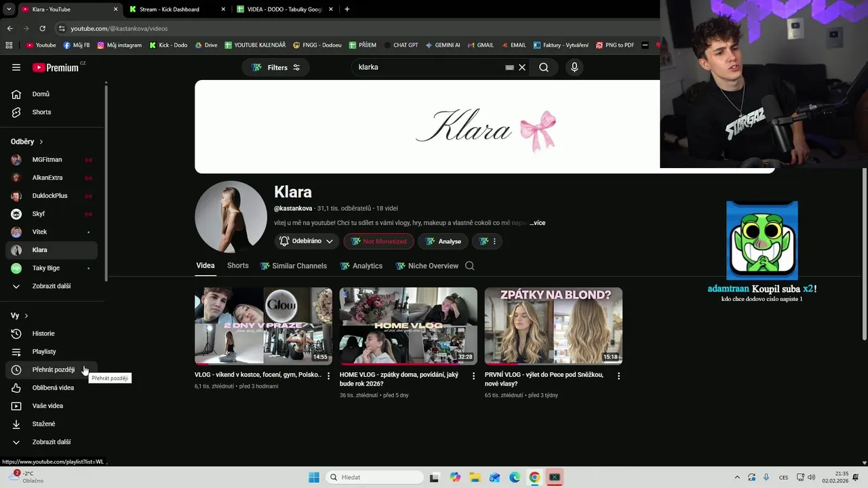Reload the page in Chrome
The height and width of the screenshot is (488, 868).
pos(42,28)
